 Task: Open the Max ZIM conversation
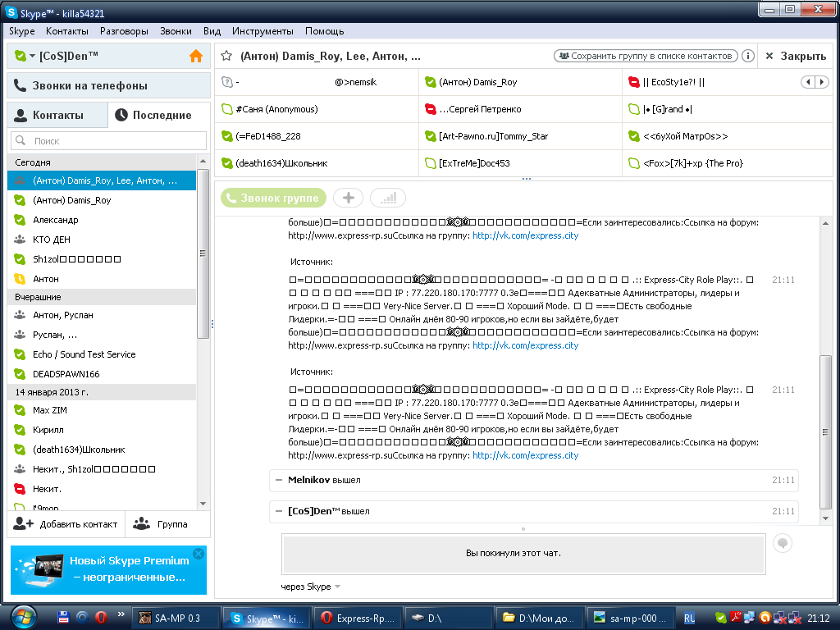[x=102, y=410]
